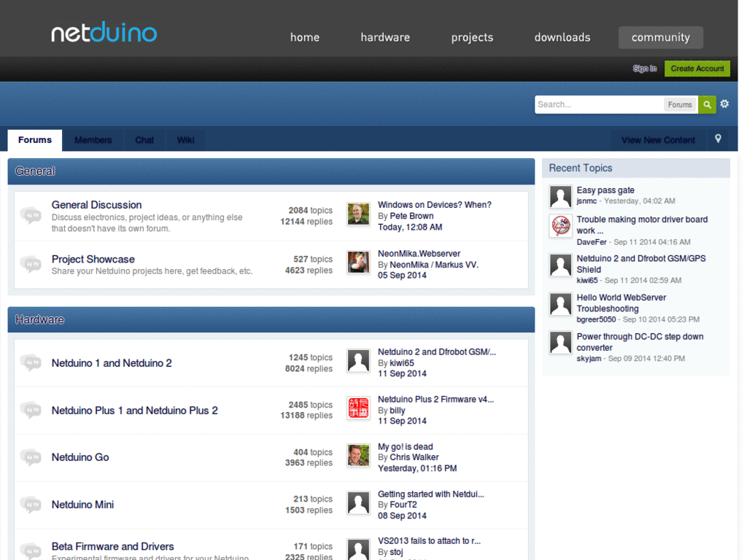The height and width of the screenshot is (560, 747).
Task: Open Beta Firmware and Drivers forum
Action: (x=112, y=546)
